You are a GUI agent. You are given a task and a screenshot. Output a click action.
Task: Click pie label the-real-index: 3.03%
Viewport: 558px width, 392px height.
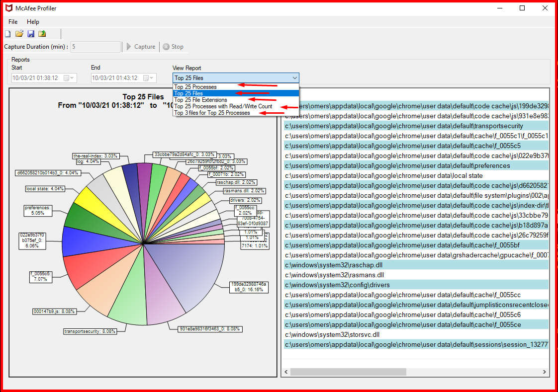point(95,156)
